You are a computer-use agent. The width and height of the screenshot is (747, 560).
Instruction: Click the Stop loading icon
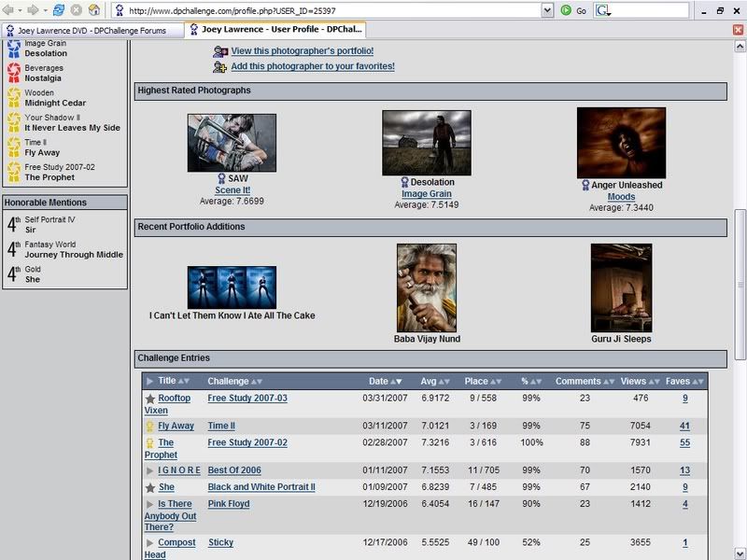77,10
